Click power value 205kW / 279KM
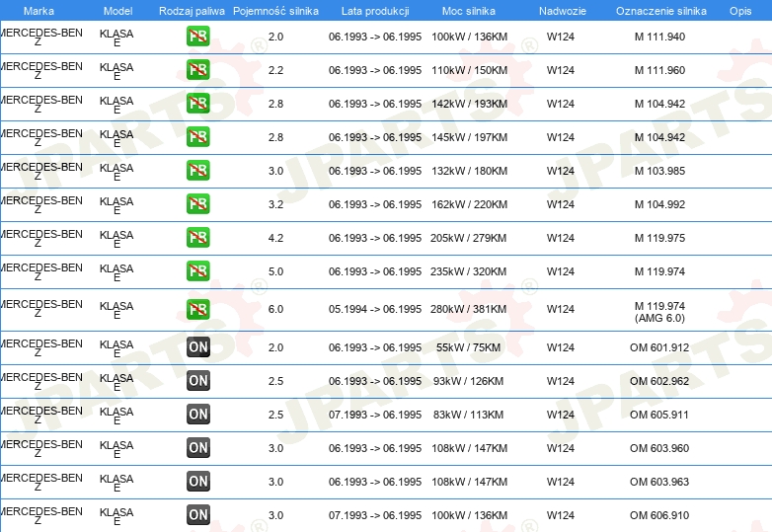The height and width of the screenshot is (532, 772). tap(468, 238)
